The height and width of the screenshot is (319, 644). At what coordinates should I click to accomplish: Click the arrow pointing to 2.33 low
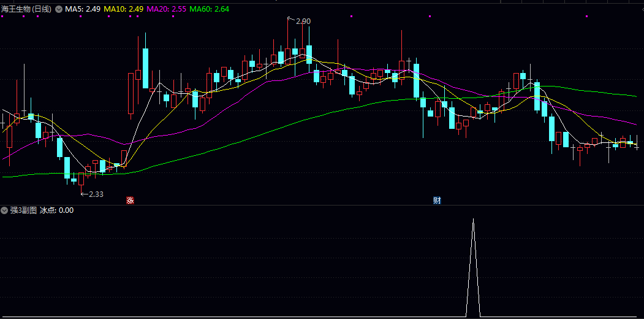pos(85,194)
